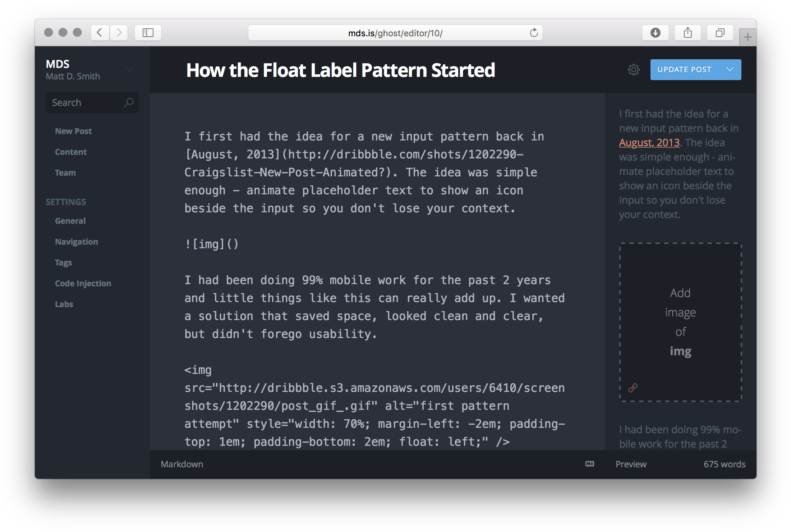Toggle Safari sidebar icon

pyautogui.click(x=148, y=33)
